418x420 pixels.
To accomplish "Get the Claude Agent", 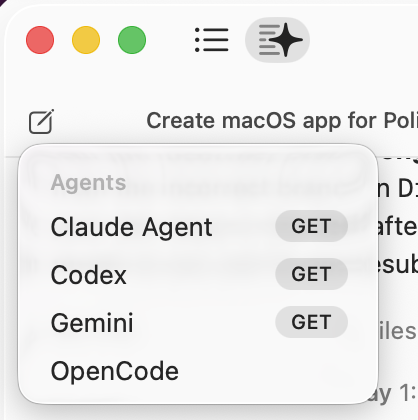I will click(x=311, y=226).
